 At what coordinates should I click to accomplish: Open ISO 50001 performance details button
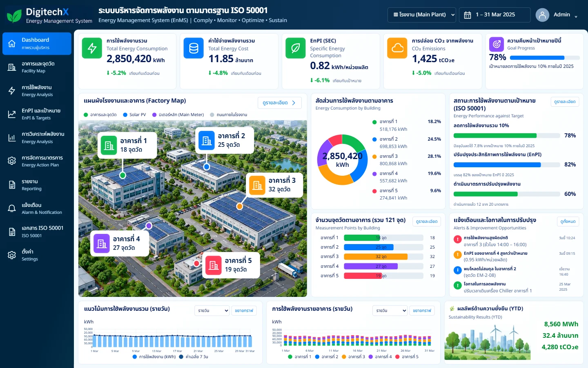pos(565,102)
